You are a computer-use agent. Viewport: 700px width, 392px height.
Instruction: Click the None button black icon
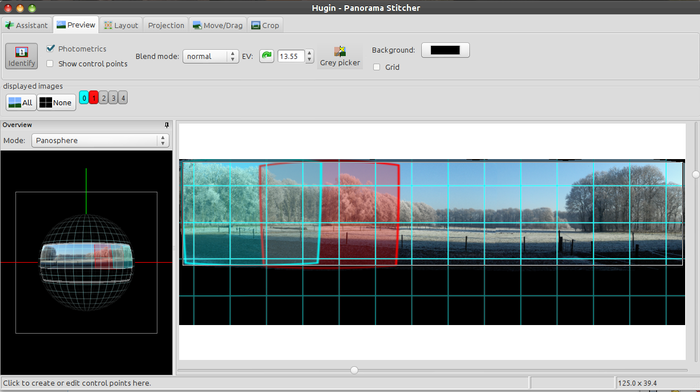(x=46, y=103)
